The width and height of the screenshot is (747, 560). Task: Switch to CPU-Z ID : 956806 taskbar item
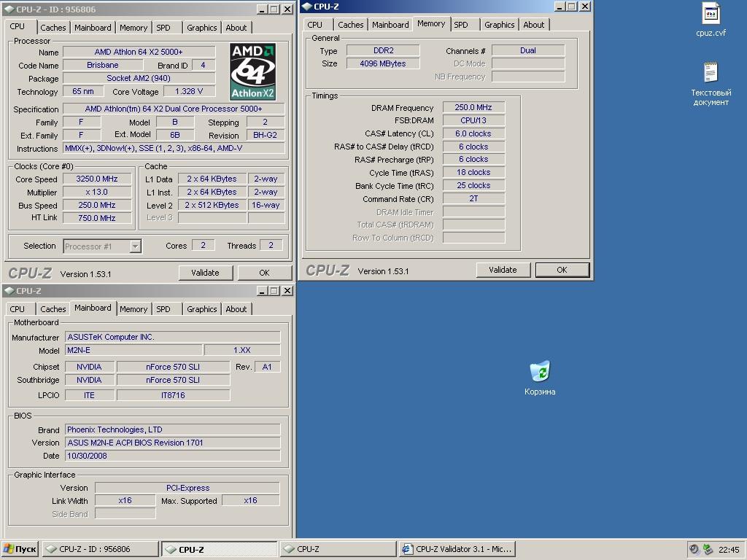tap(100, 549)
